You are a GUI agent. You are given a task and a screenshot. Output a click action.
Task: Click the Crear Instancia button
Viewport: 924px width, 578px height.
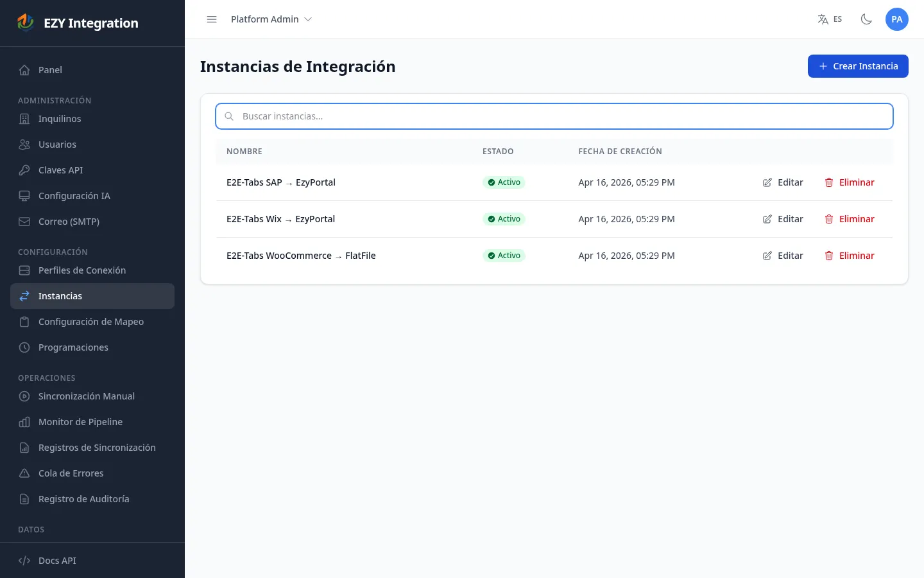(x=858, y=66)
